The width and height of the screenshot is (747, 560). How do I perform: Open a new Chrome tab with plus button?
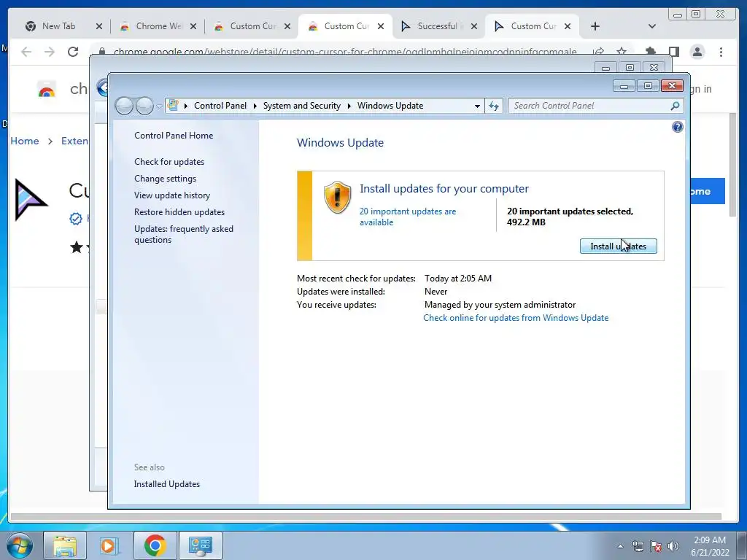pyautogui.click(x=595, y=27)
